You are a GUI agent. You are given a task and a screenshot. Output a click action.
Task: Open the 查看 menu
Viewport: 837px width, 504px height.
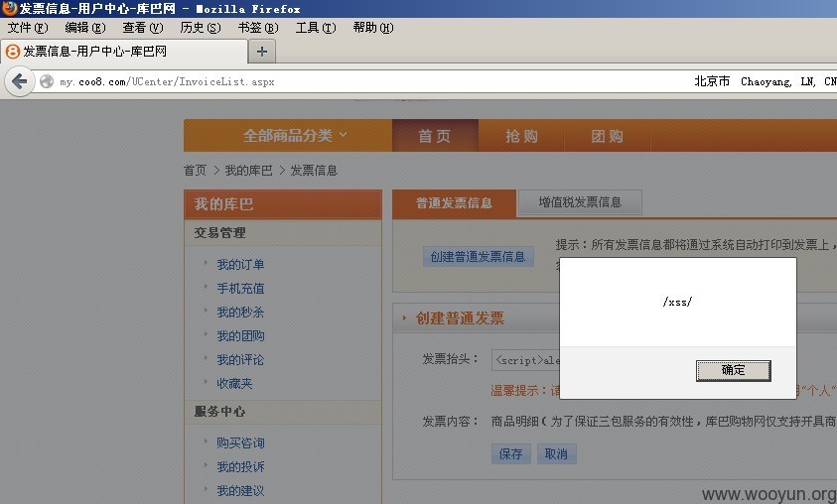point(143,28)
